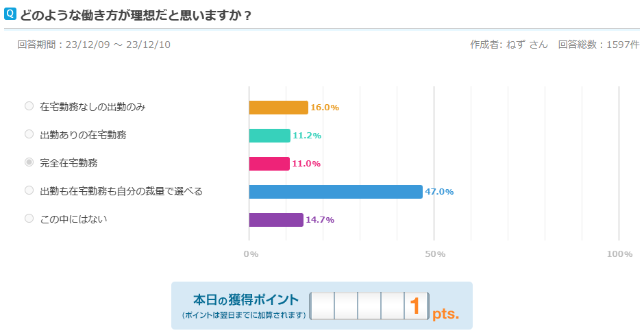Click the pink 11.0% bar

tap(269, 164)
